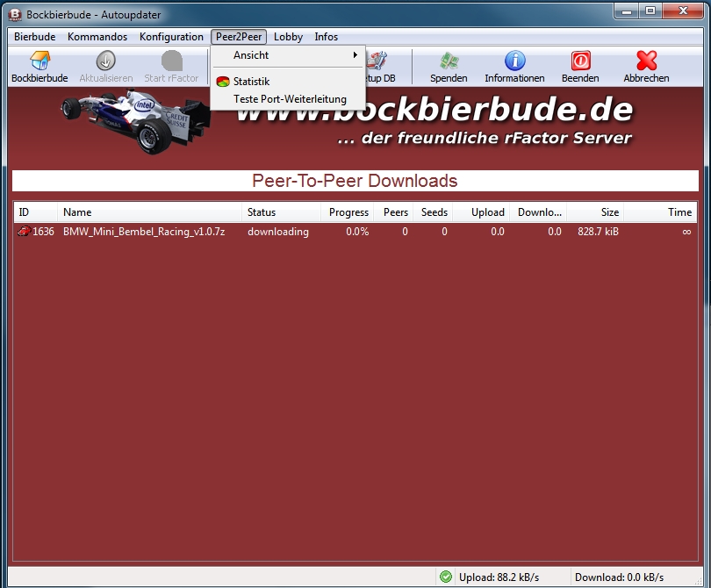Click the Statistik pie chart icon

click(223, 82)
